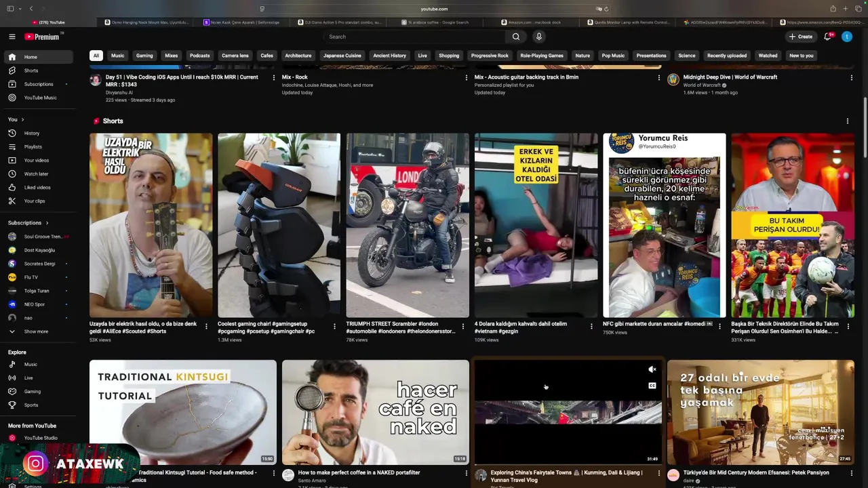This screenshot has width=868, height=488.
Task: Open Music under Explore
Action: pos(39,364)
